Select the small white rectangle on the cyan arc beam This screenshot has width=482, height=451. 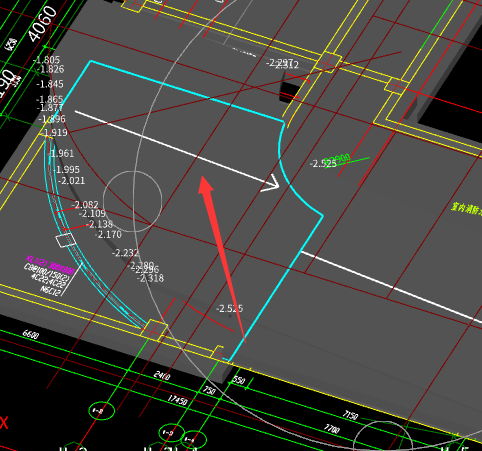[65, 240]
